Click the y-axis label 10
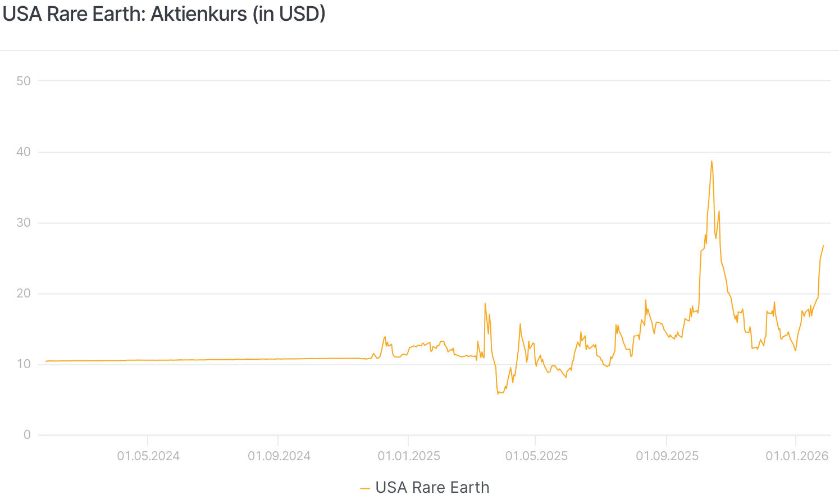The image size is (839, 504). coord(24,364)
